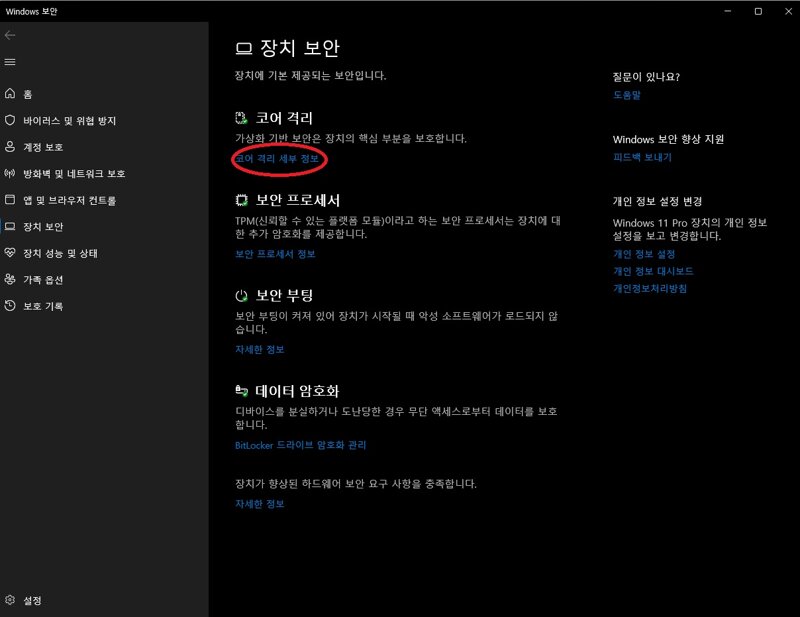Select 가족 옵션 in sidebar

pos(43,280)
